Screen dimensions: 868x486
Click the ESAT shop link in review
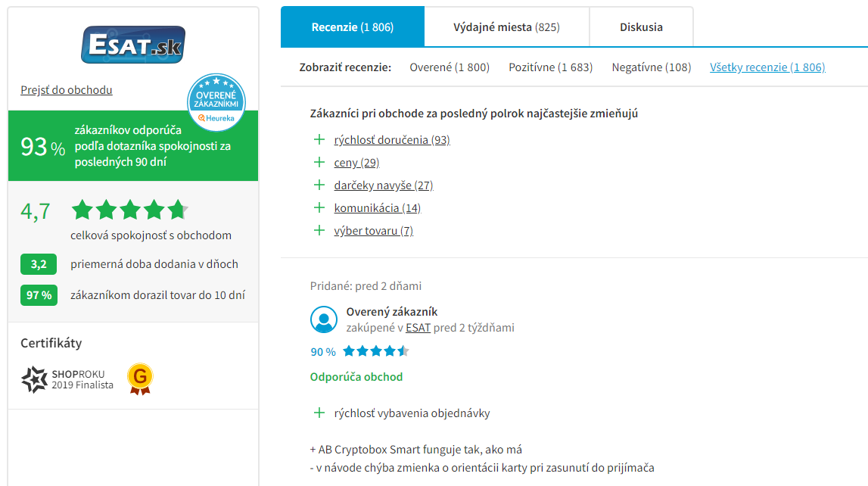pos(418,328)
